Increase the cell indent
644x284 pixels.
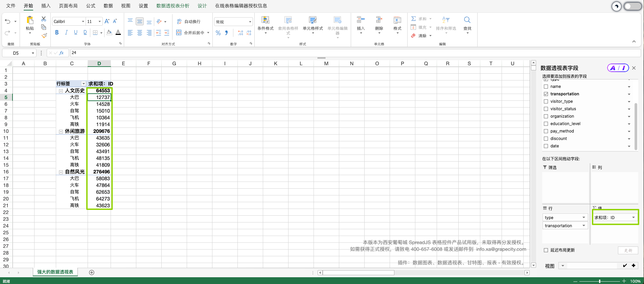pos(167,33)
